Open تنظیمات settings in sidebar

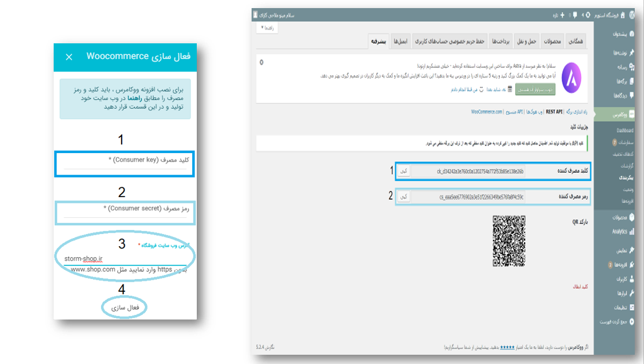(623, 307)
